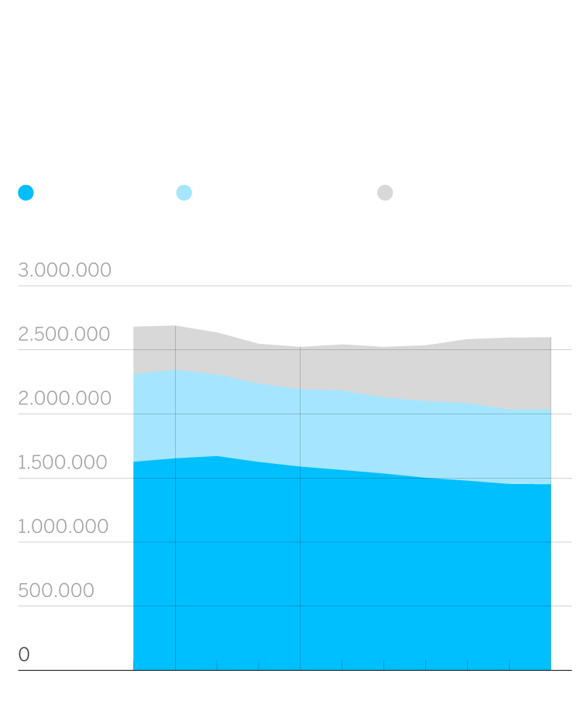Click the light blue legend dot
Image resolution: width=581 pixels, height=728 pixels.
tap(184, 193)
